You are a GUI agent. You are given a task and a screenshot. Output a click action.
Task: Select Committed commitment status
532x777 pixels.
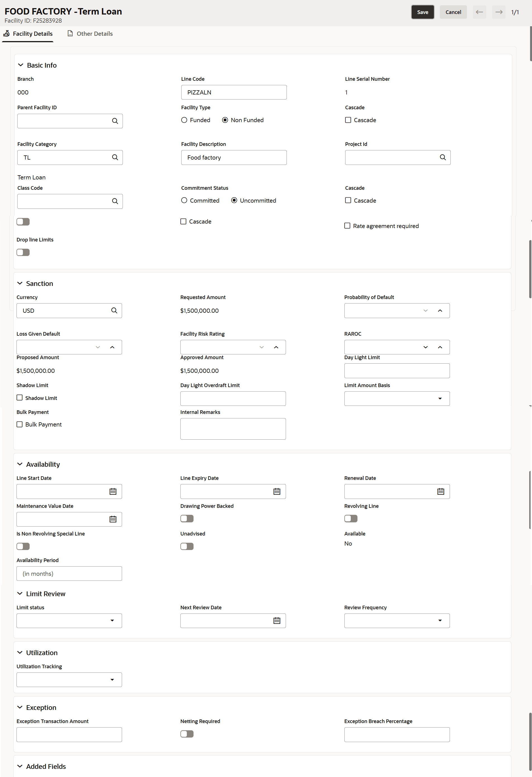tap(184, 200)
